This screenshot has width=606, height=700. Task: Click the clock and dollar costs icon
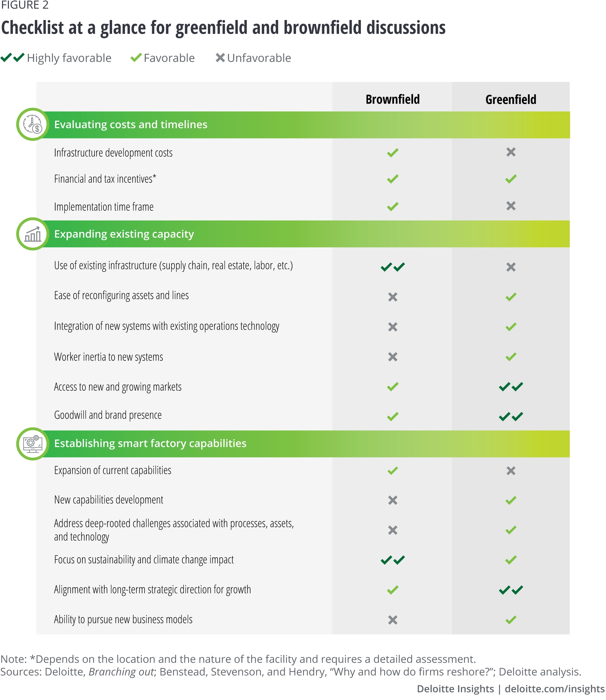(x=33, y=125)
